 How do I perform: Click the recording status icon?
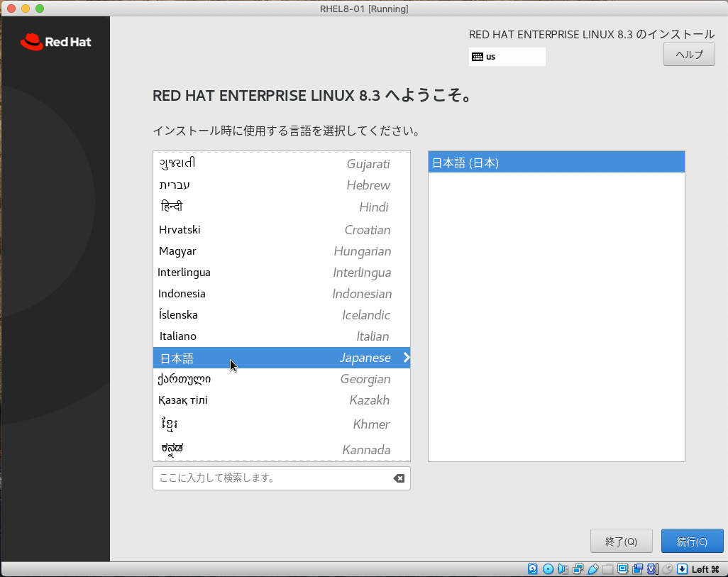pos(636,568)
